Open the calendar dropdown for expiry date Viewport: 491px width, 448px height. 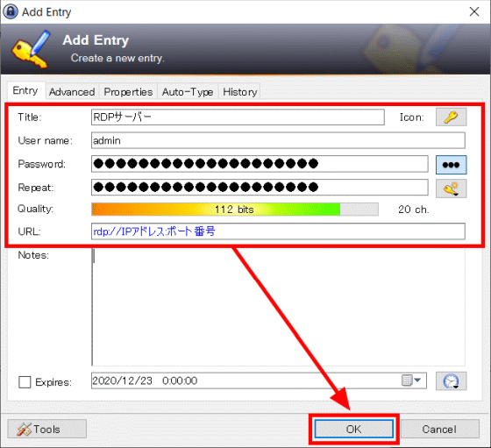tap(411, 380)
